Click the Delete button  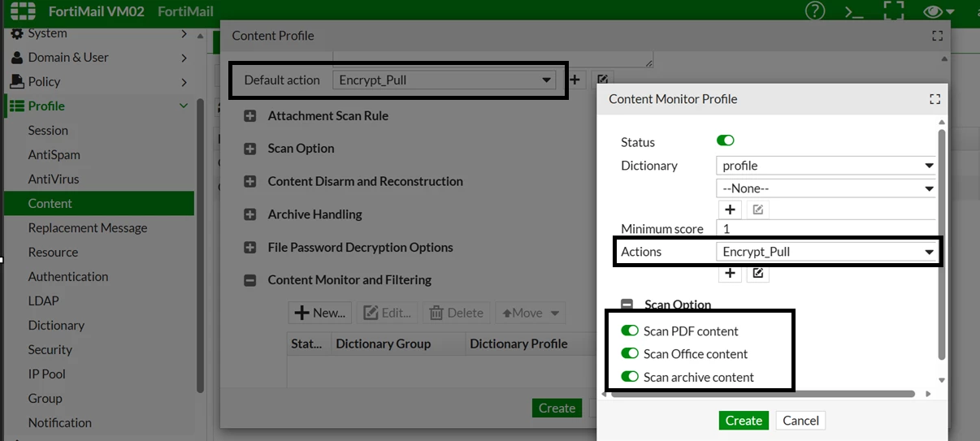457,313
